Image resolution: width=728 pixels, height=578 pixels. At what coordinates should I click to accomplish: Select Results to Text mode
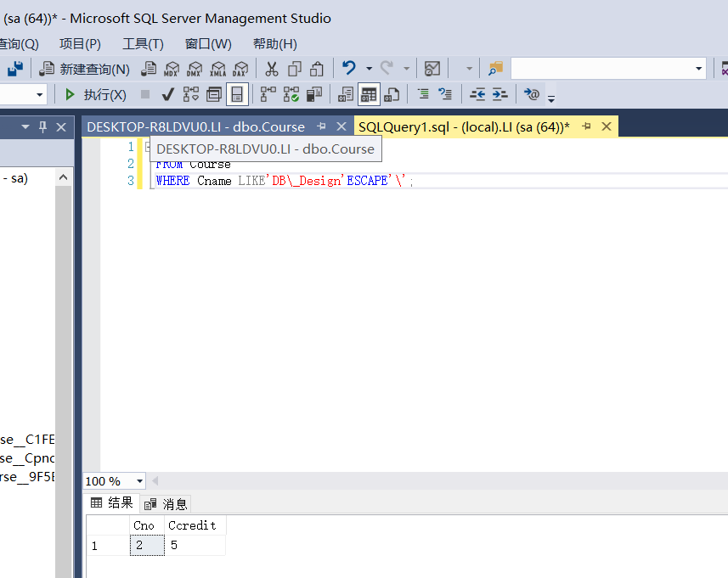pos(346,94)
